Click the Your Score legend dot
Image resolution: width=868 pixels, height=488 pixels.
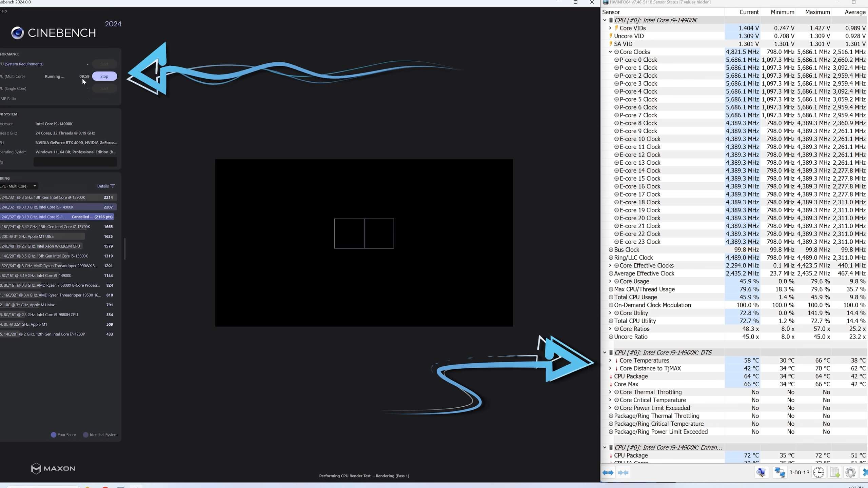click(x=54, y=435)
